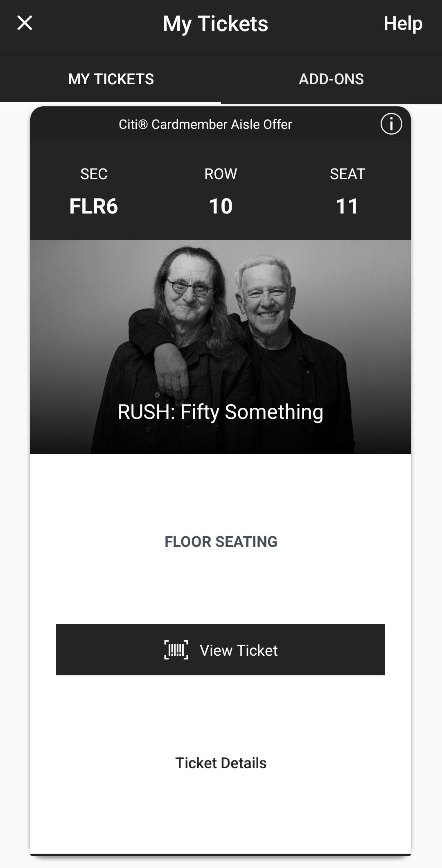The image size is (442, 868).
Task: Tap the section value FLR6
Action: click(x=94, y=206)
